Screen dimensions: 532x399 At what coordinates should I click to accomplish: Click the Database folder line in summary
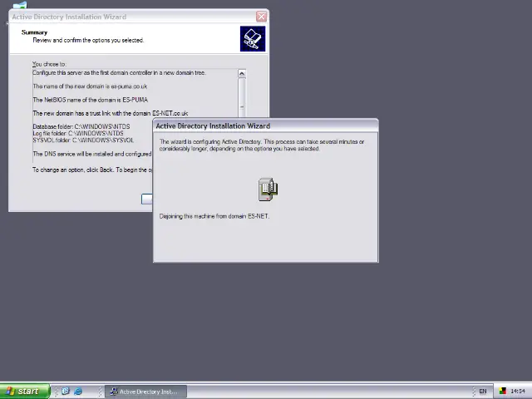tap(81, 126)
